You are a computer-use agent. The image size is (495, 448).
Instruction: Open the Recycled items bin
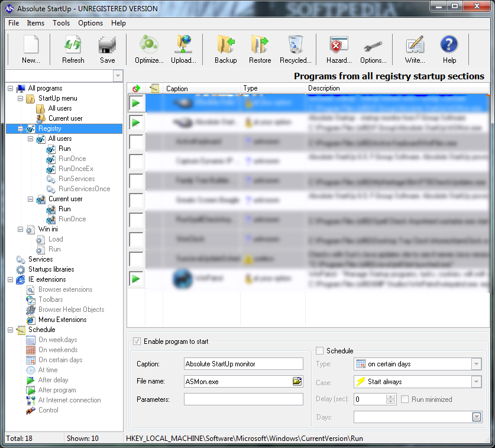[296, 49]
